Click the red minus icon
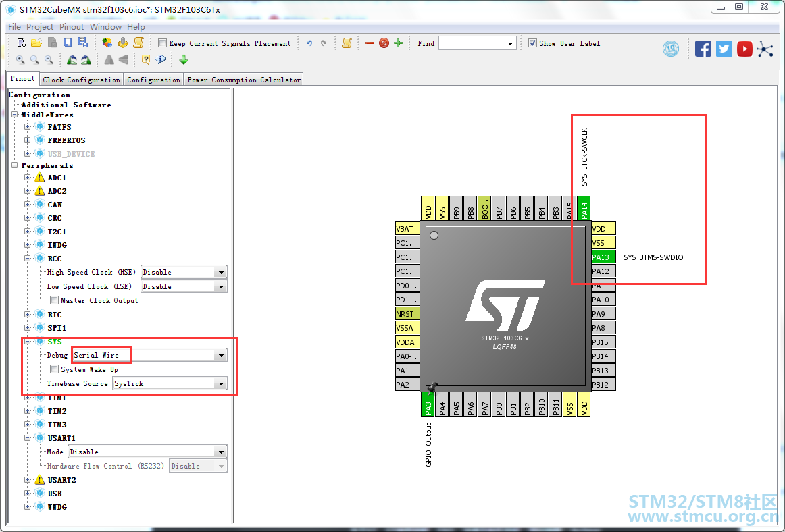The image size is (785, 532). [x=370, y=43]
